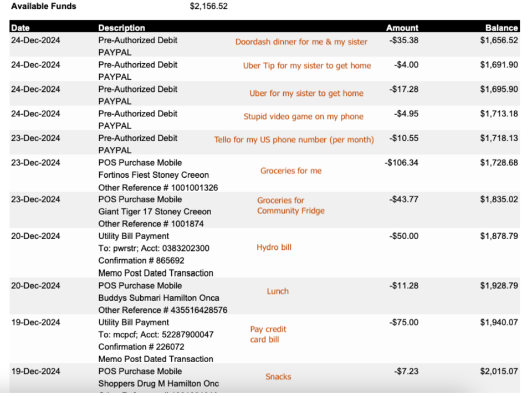Click the Available Funds label

44,7
